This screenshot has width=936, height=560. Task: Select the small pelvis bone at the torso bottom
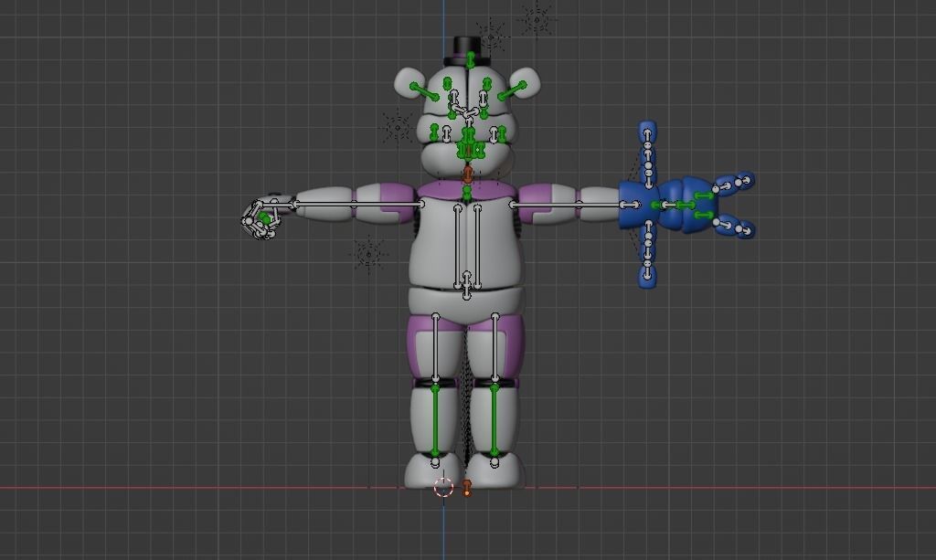467,285
